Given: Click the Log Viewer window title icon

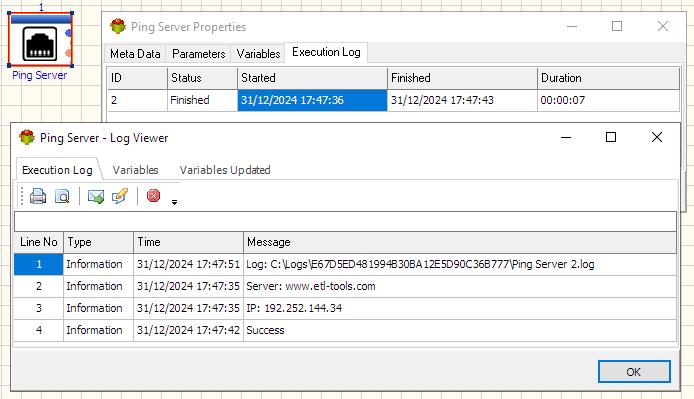Looking at the screenshot, I should point(27,137).
